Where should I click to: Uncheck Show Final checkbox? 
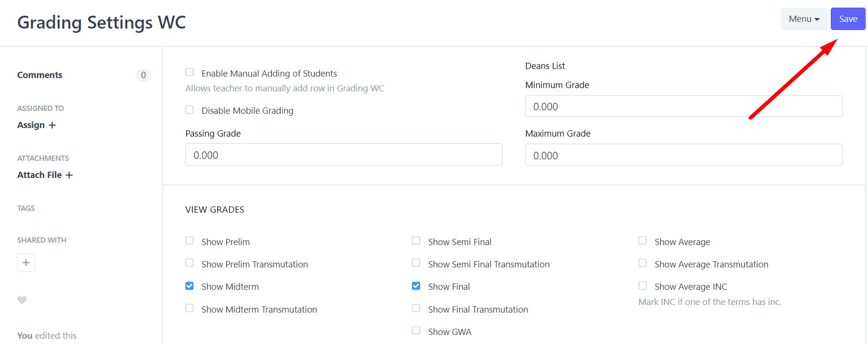(416, 286)
